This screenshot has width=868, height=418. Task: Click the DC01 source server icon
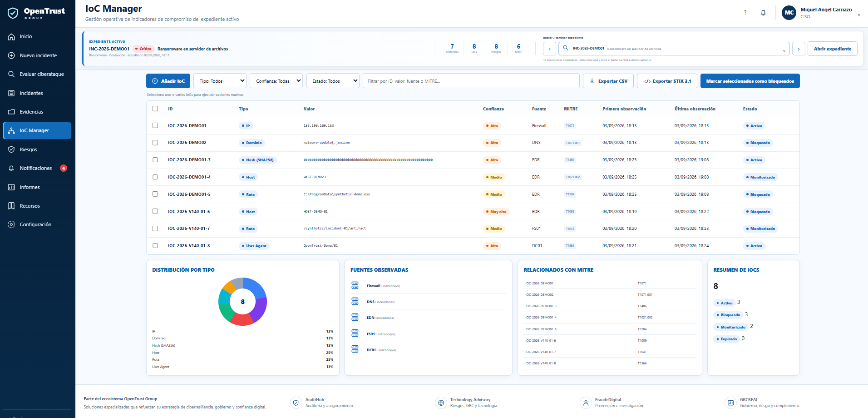355,349
